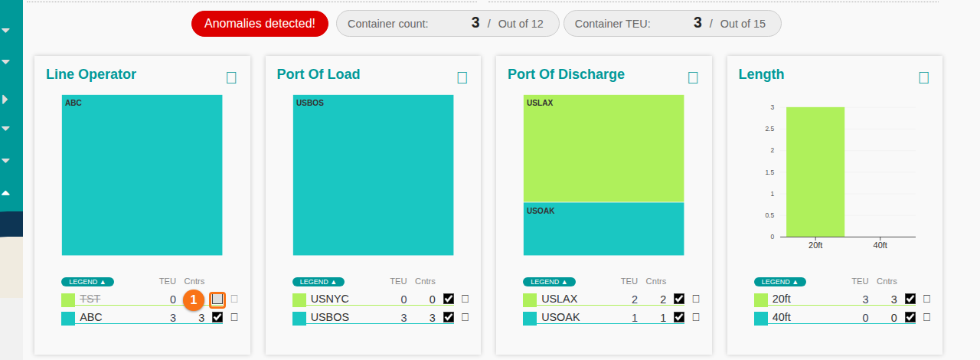Image resolution: width=980 pixels, height=360 pixels.
Task: Click the USNYC legend label
Action: click(x=330, y=299)
